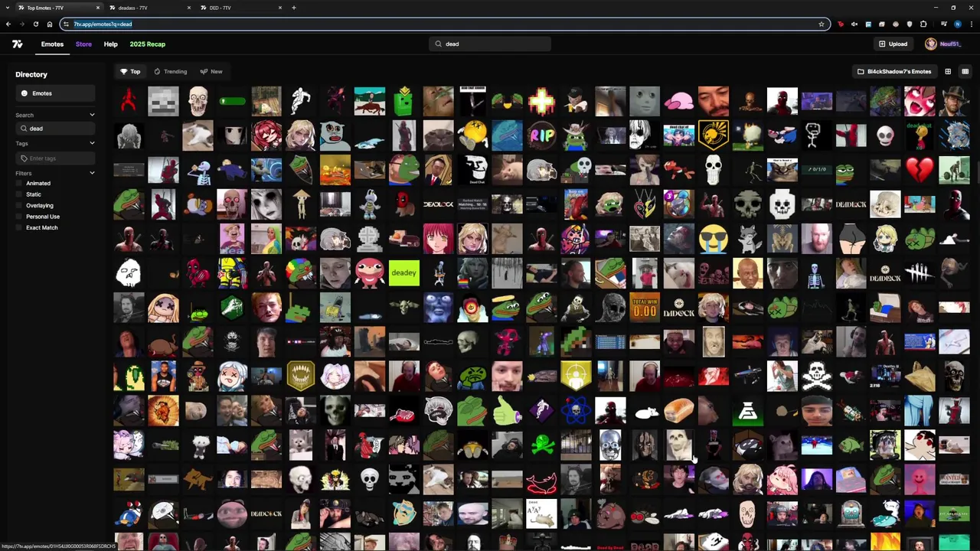The image size is (980, 551).
Task: Open Bl4ckShadow7's Emotes set selector
Action: (893, 71)
